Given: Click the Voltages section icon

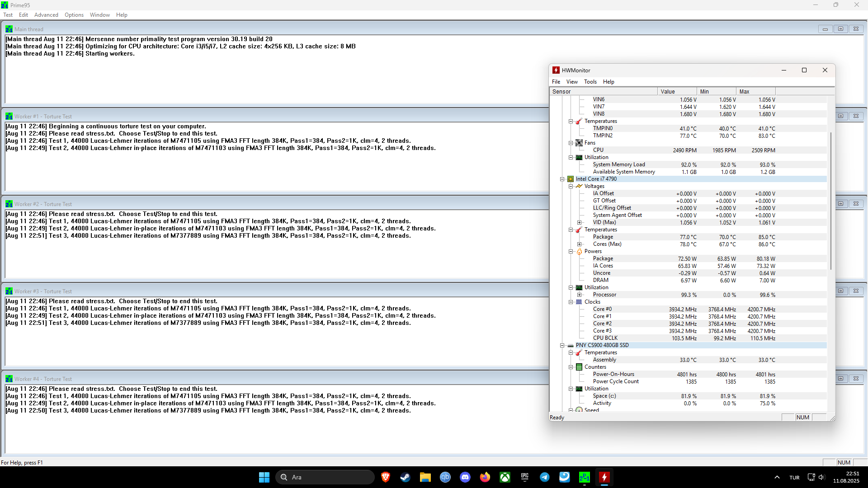Looking at the screenshot, I should 579,186.
